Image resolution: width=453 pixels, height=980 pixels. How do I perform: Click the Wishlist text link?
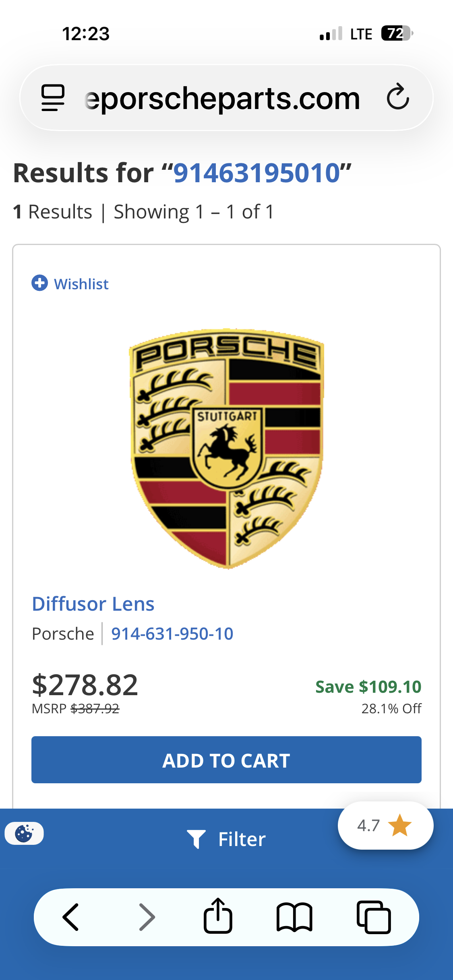tap(81, 284)
